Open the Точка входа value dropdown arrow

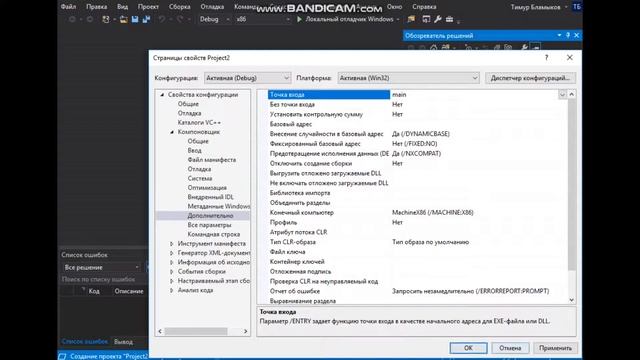[x=562, y=94]
